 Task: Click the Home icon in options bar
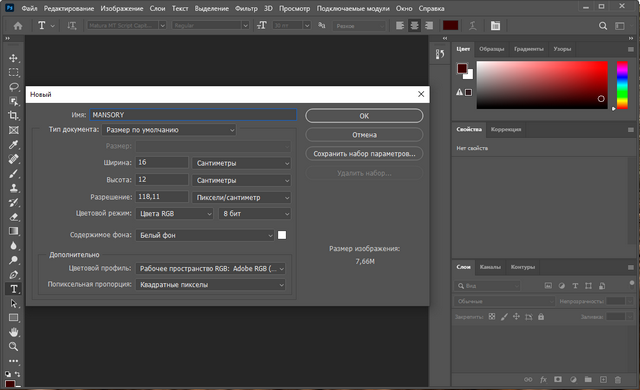(x=18, y=26)
